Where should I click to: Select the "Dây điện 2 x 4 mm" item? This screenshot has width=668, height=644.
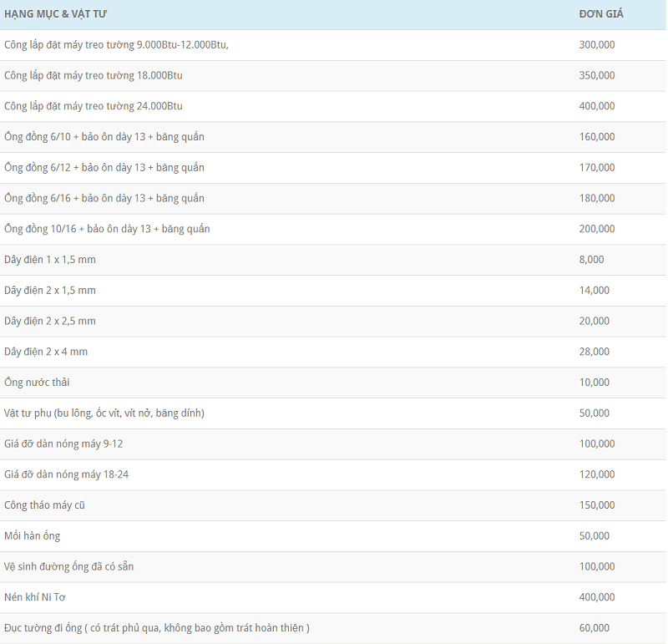tap(46, 352)
